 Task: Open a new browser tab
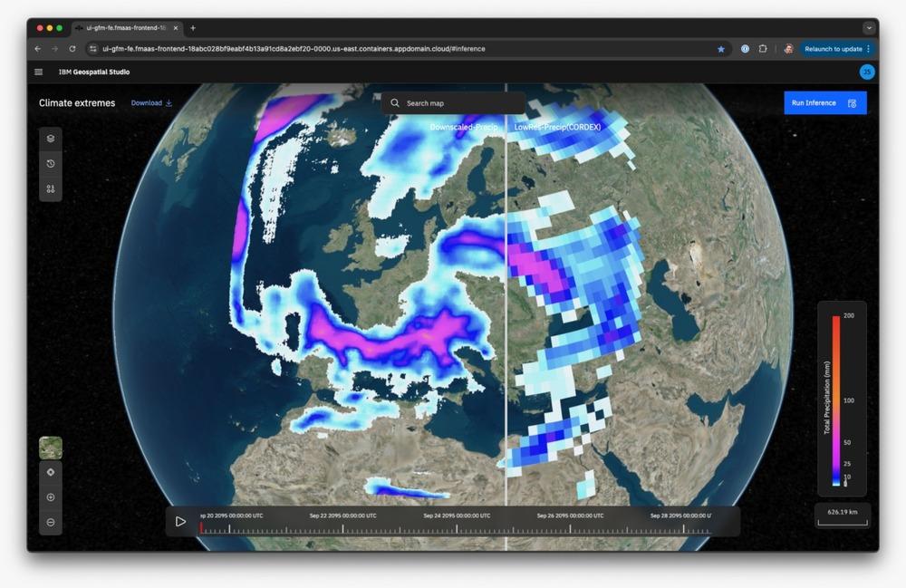pyautogui.click(x=193, y=28)
